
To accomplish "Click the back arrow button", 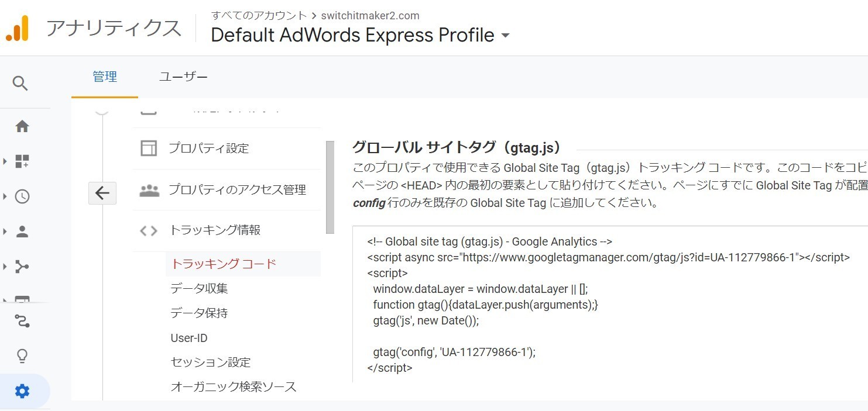I will [102, 193].
